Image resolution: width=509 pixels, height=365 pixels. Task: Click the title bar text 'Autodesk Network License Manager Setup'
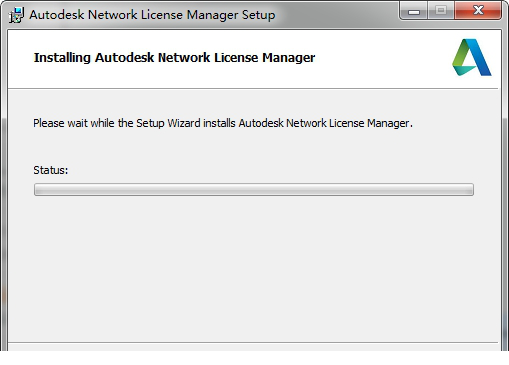[x=152, y=15]
